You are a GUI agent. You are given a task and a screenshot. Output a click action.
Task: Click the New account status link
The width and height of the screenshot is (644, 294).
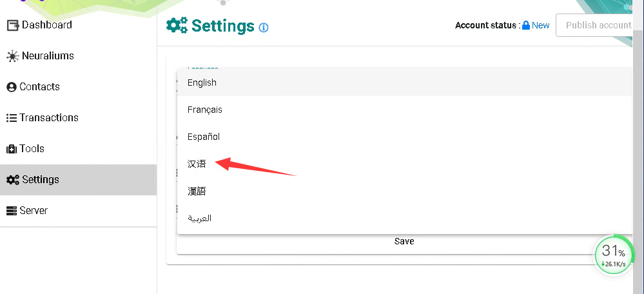tap(540, 25)
